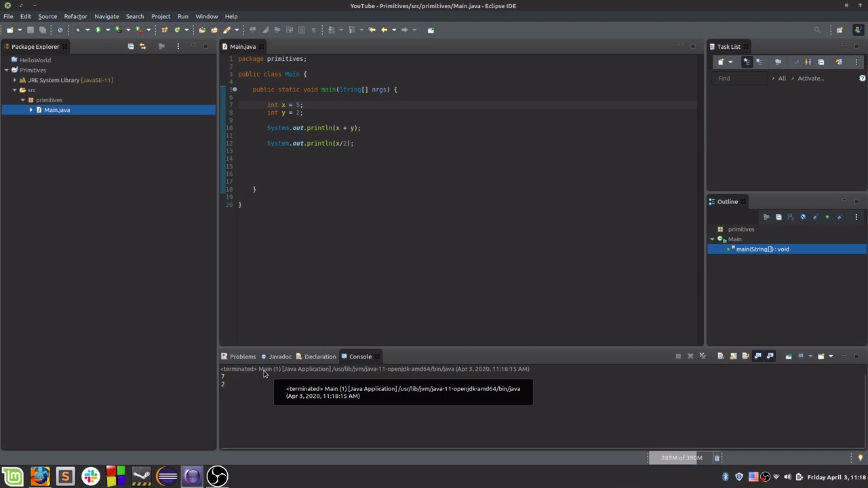Click the Open Type folder toolbar icon

click(x=202, y=30)
